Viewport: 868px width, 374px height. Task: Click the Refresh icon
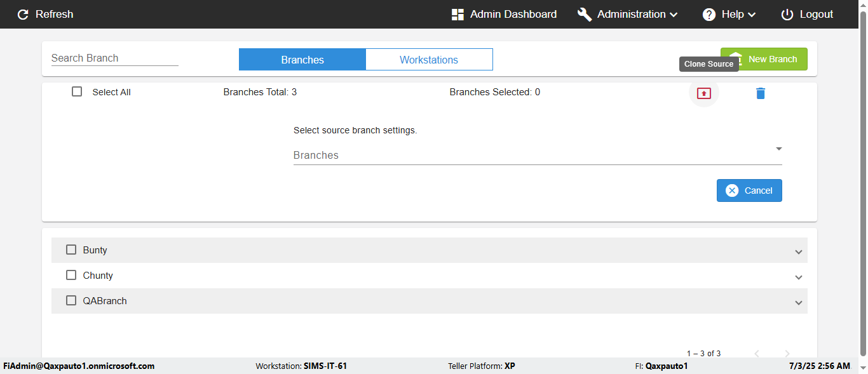[x=23, y=15]
